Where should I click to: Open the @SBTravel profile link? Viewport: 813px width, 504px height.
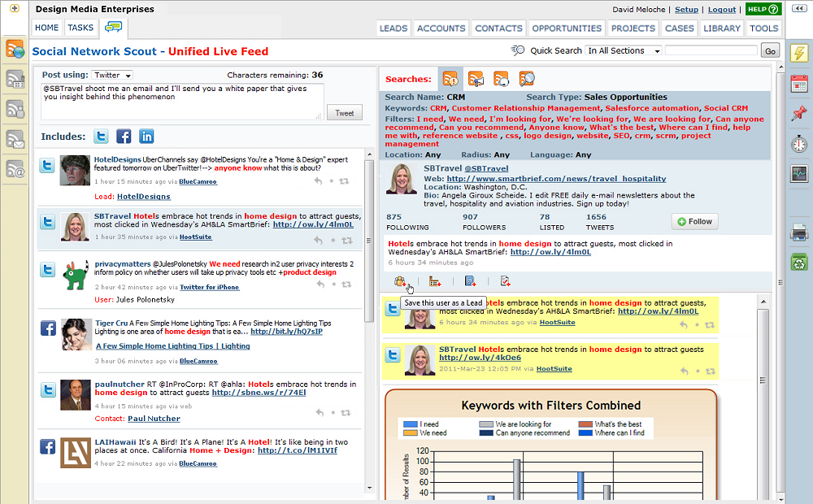[486, 168]
